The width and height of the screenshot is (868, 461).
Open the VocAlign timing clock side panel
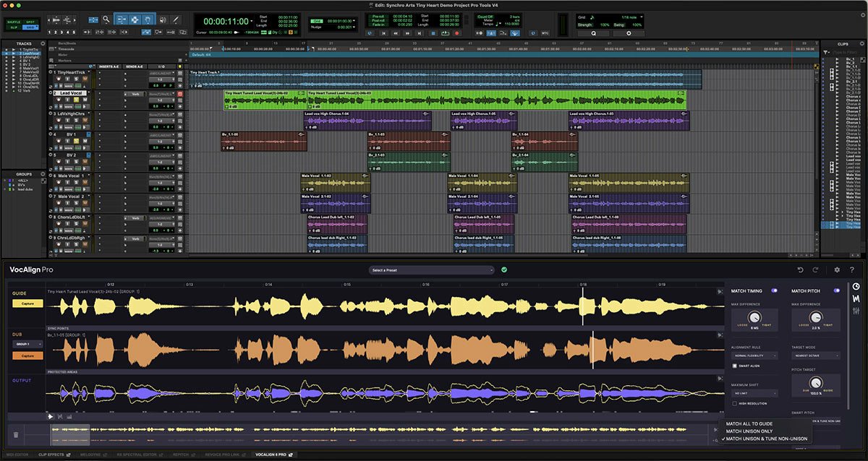856,286
